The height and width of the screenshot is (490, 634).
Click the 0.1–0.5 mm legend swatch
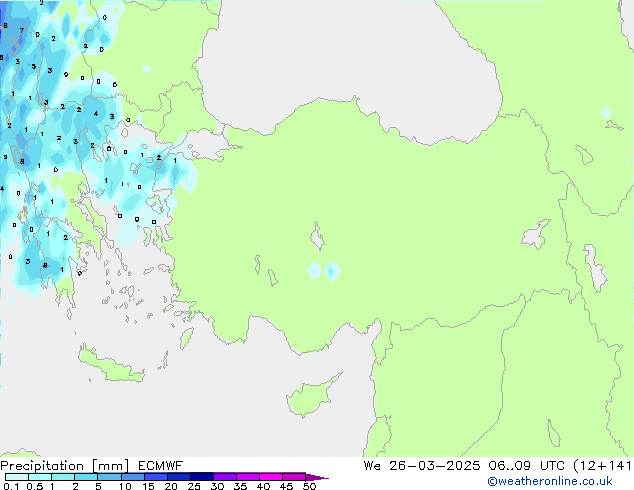pos(17,477)
